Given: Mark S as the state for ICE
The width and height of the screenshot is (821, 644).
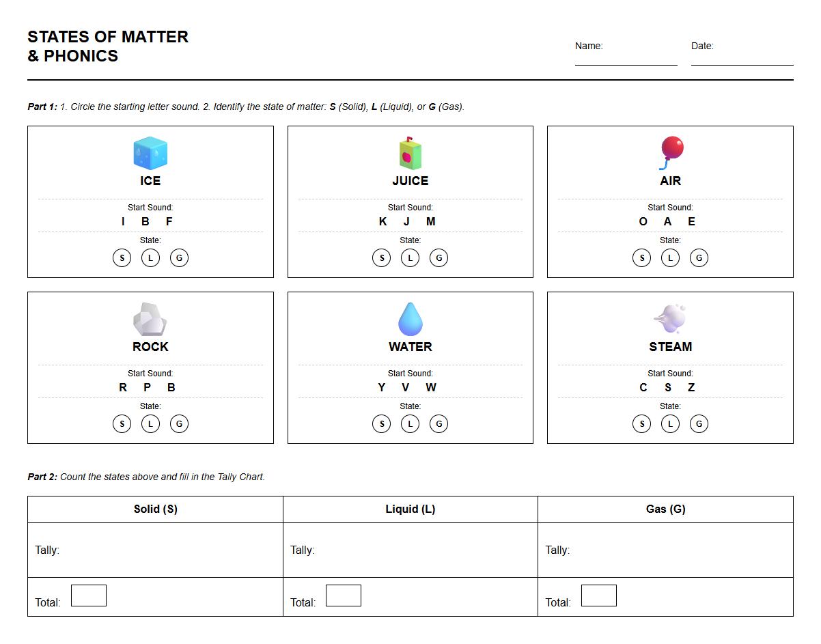Looking at the screenshot, I should 122,257.
